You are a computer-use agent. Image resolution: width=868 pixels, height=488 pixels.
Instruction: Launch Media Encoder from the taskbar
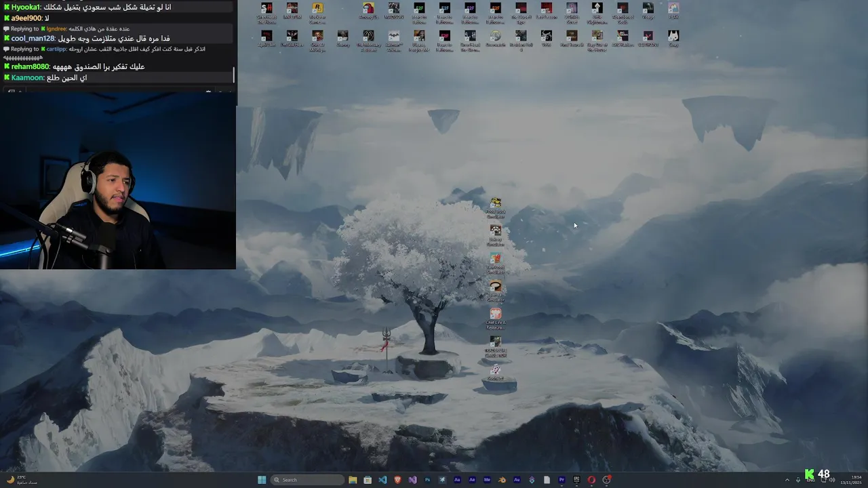coord(487,480)
